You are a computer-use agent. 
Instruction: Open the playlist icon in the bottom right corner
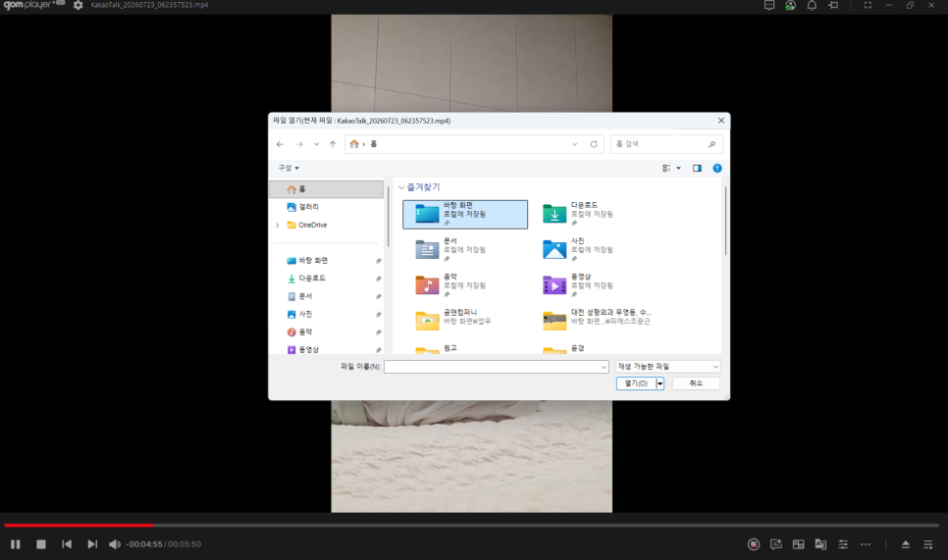(928, 544)
